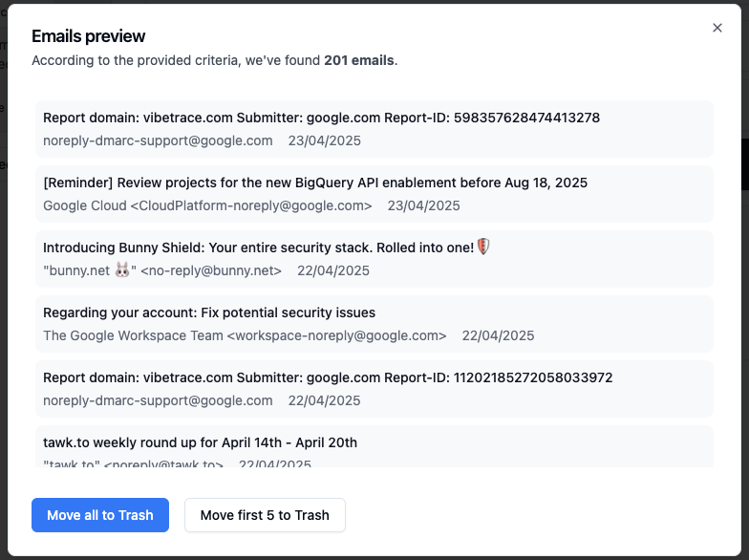Click the 23/04/2025 date on Google Cloud email
This screenshot has width=749, height=560.
pyautogui.click(x=424, y=205)
